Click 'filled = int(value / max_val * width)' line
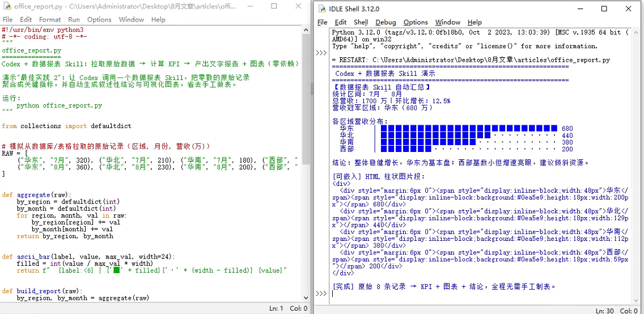This screenshot has width=644, height=314. pos(84,264)
